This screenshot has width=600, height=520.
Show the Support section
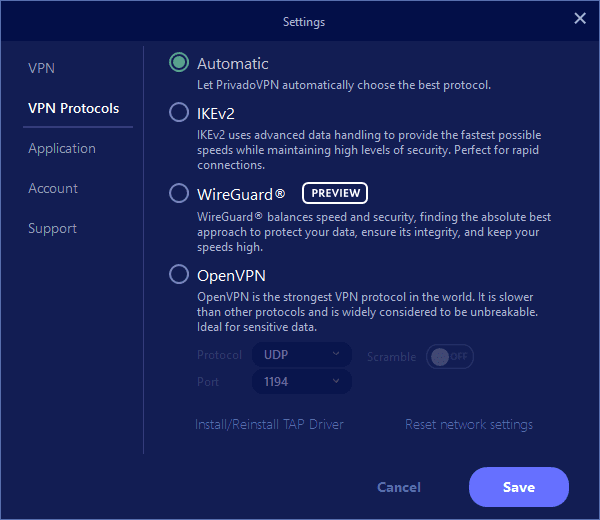pos(52,228)
